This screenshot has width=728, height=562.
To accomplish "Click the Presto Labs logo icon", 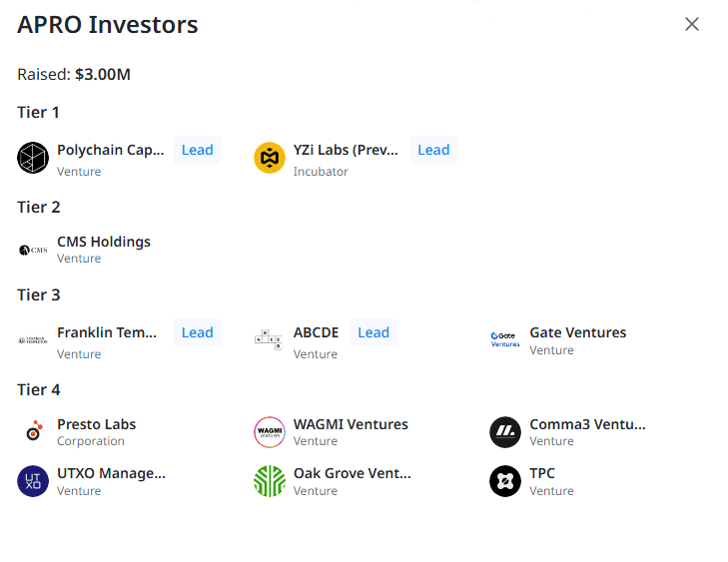I will click(x=33, y=432).
